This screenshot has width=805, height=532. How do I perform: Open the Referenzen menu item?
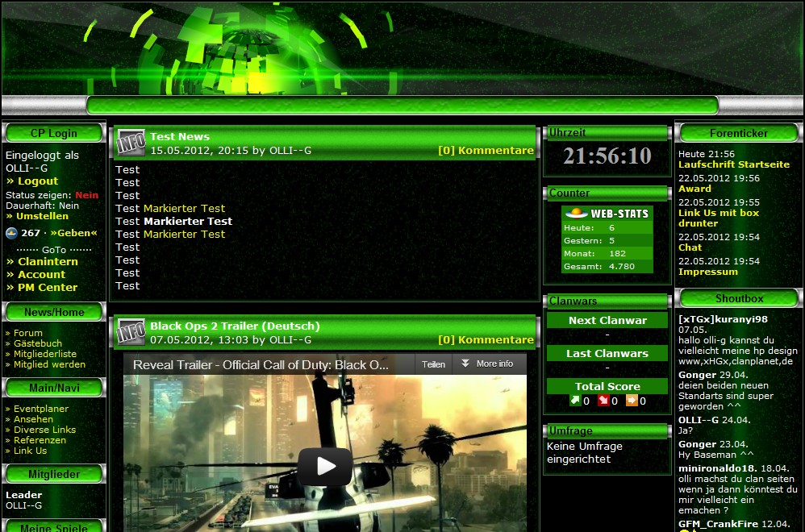pyautogui.click(x=40, y=440)
